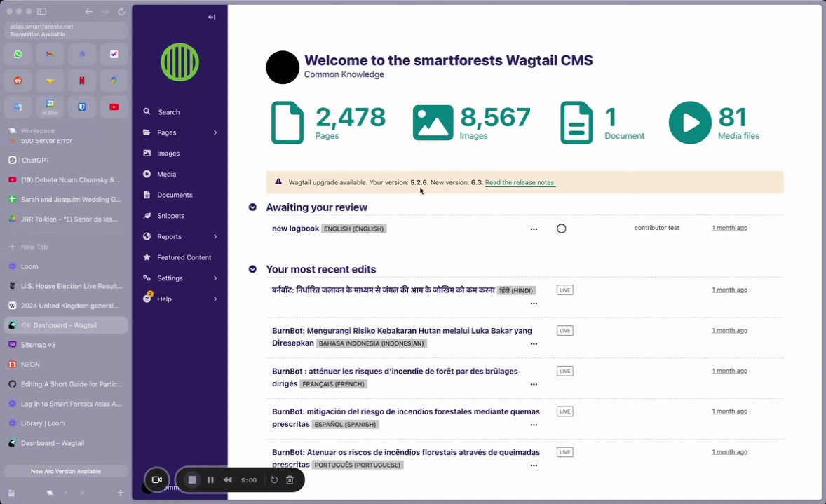The image size is (826, 504).
Task: Add new space with plus icon in Arc
Action: pos(121,493)
